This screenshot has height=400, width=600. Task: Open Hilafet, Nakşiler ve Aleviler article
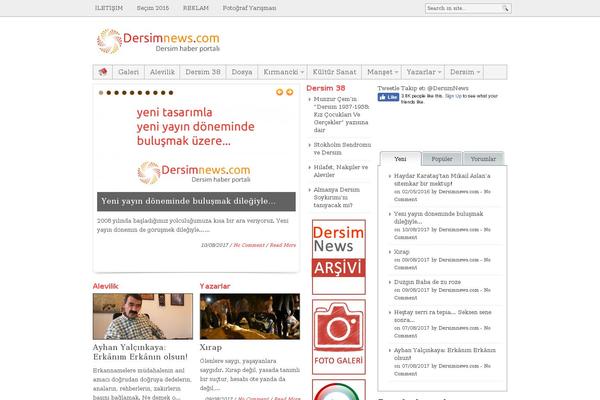click(341, 171)
